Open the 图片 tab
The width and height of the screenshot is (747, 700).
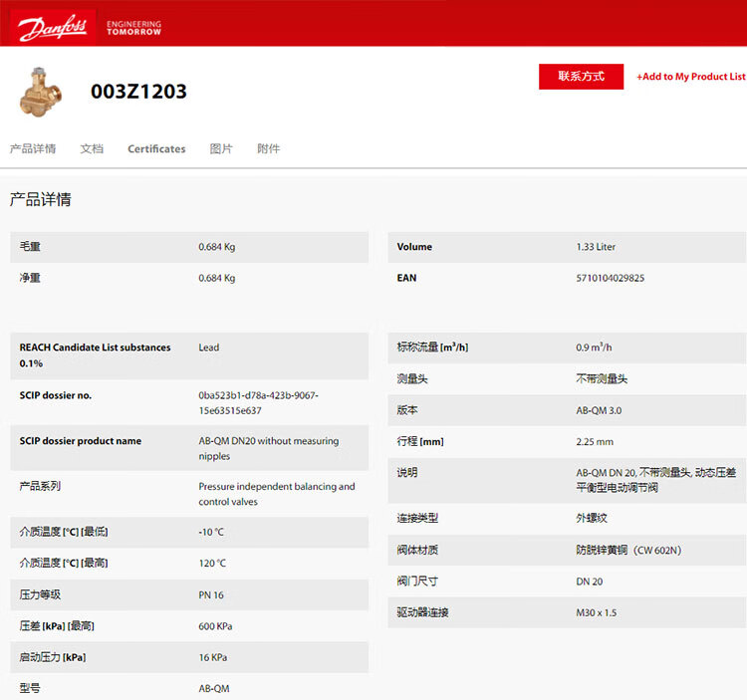coord(221,148)
